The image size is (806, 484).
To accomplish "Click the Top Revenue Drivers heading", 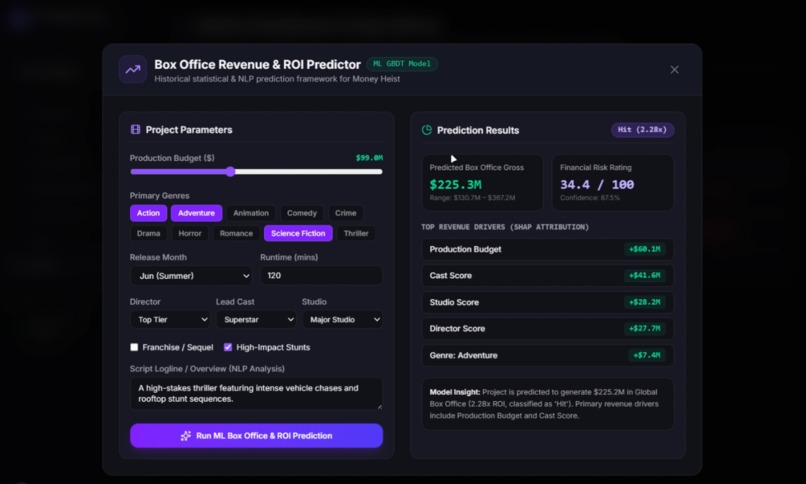I will tap(505, 227).
